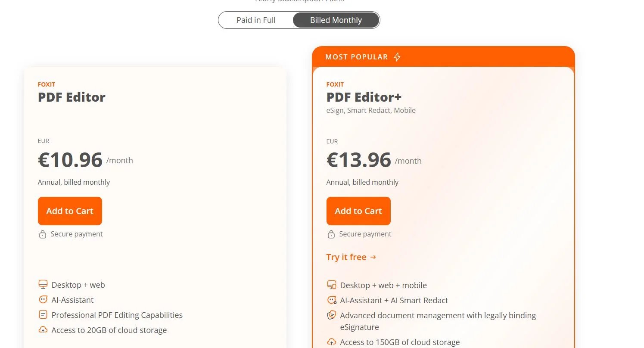
Task: Click the AI-Assistant face icon
Action: pos(43,300)
